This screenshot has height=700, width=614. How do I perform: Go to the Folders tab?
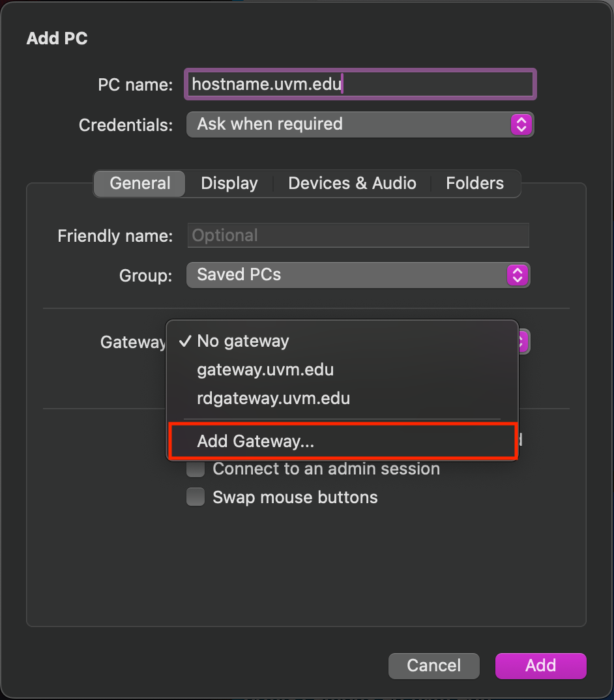point(475,183)
